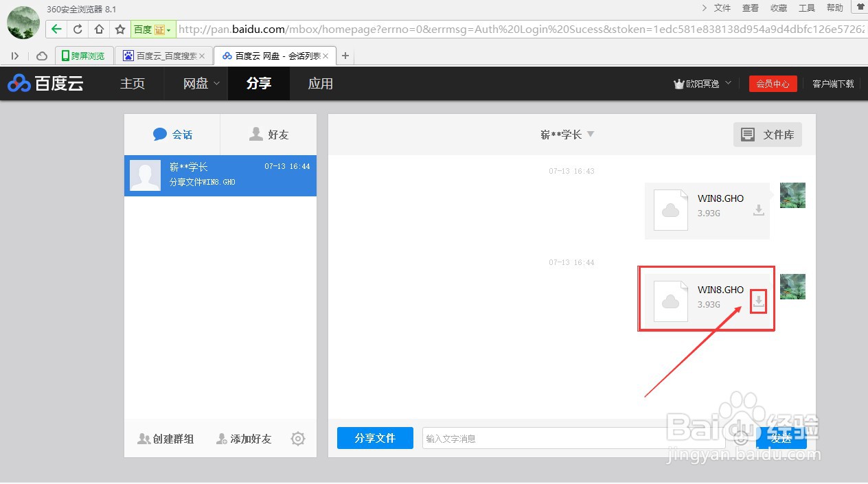This screenshot has height=484, width=868.
Task: Open the sidebar toggle arrow icon
Action: (15, 56)
